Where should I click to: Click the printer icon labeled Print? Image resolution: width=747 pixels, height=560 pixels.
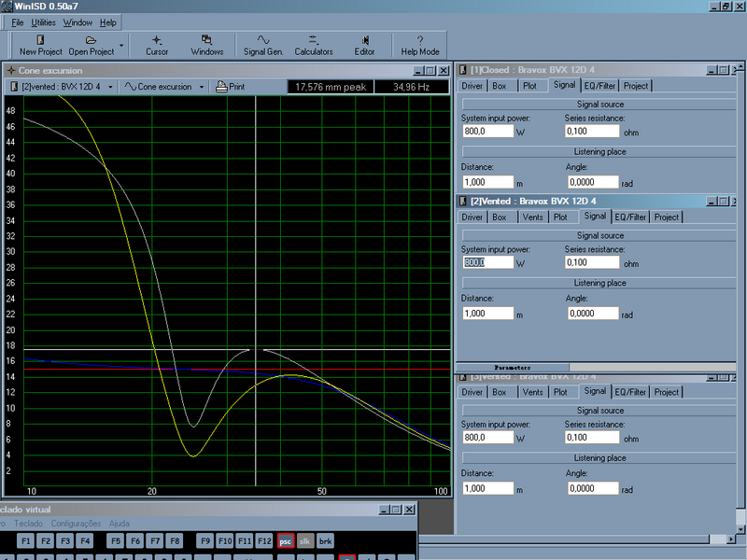tap(221, 87)
